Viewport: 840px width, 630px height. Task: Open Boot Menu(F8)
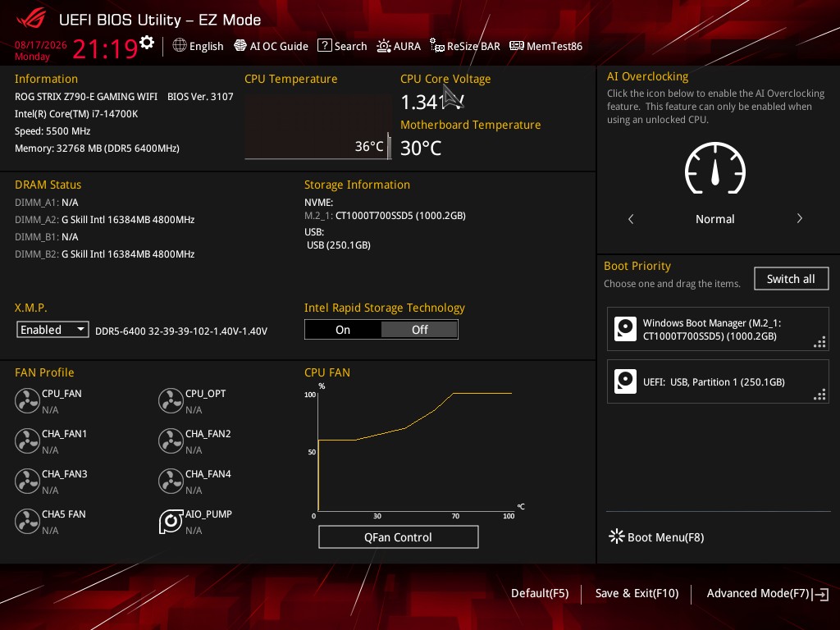tap(657, 537)
